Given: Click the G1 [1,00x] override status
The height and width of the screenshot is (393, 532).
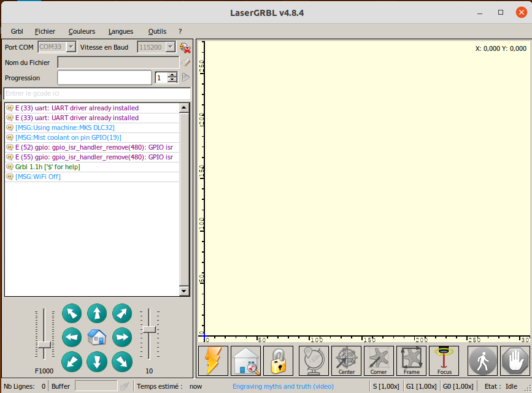Looking at the screenshot, I should pyautogui.click(x=421, y=386).
